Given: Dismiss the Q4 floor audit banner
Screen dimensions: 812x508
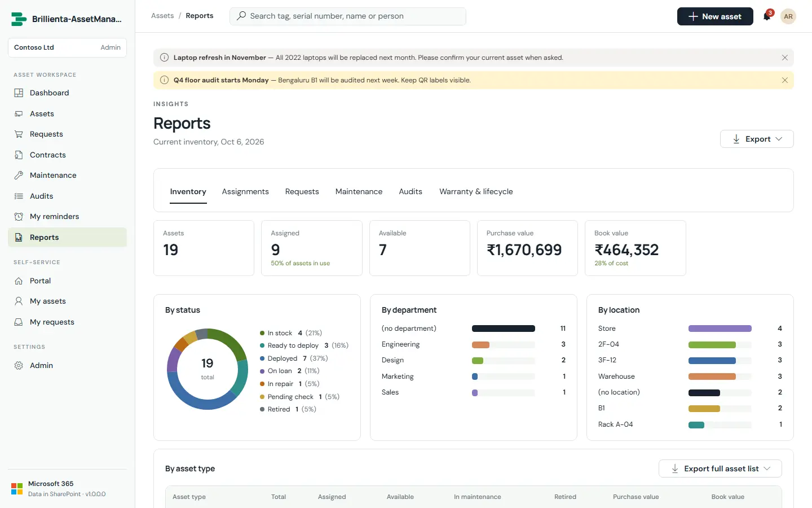Looking at the screenshot, I should click(x=785, y=80).
